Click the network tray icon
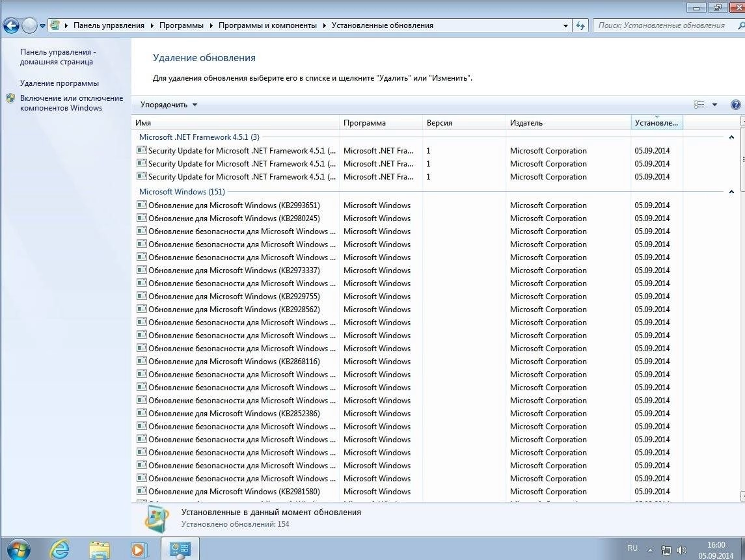Screen dimensions: 745x560 tap(666, 550)
